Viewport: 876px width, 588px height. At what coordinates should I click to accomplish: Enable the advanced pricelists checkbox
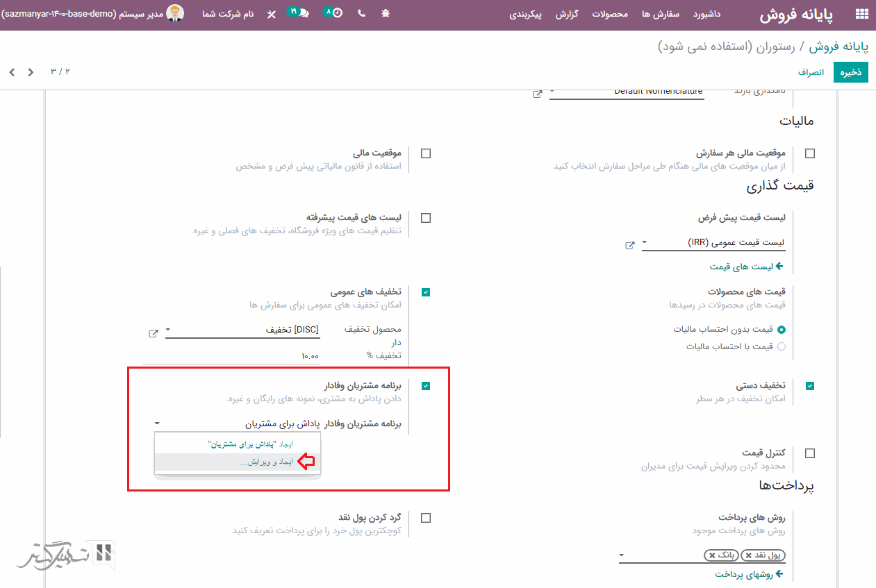click(x=426, y=218)
